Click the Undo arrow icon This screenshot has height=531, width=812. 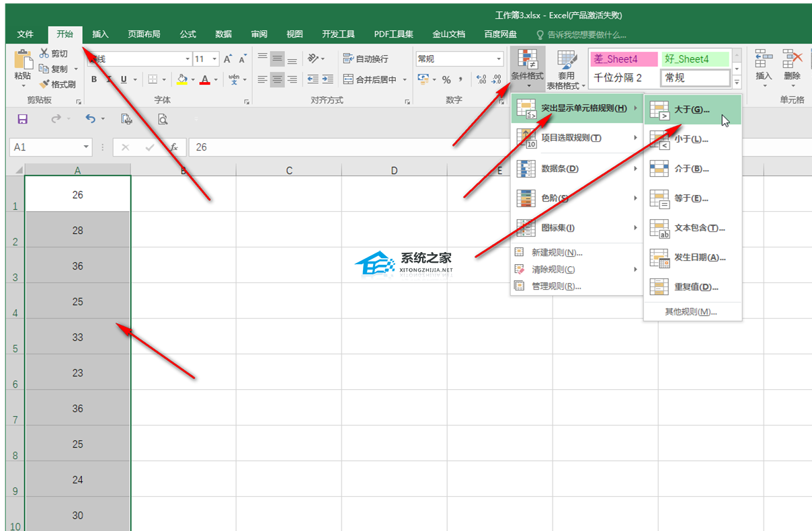91,119
